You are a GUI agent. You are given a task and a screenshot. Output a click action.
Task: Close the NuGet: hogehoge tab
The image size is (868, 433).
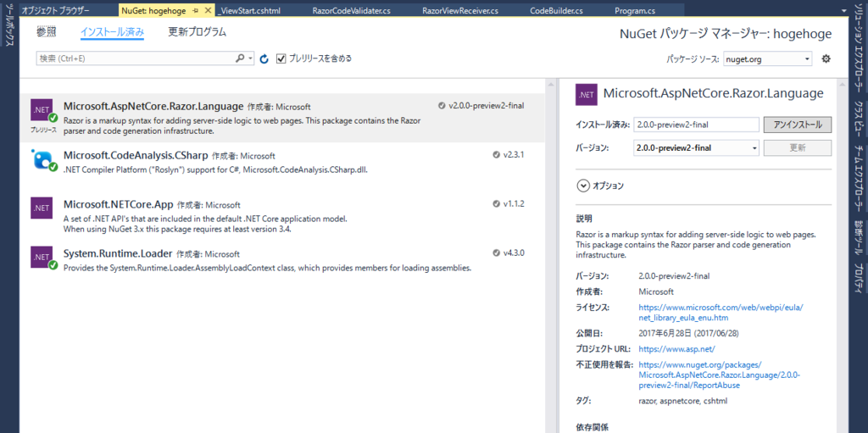(x=208, y=10)
